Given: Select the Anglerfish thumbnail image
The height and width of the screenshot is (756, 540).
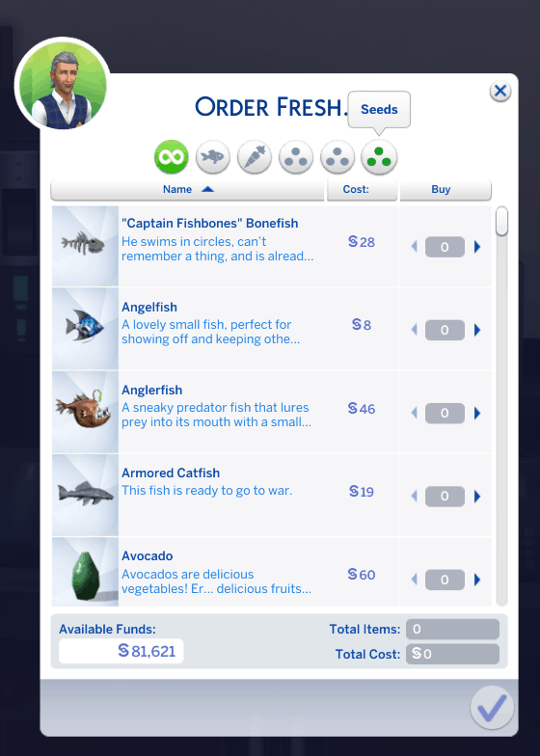Looking at the screenshot, I should (85, 412).
